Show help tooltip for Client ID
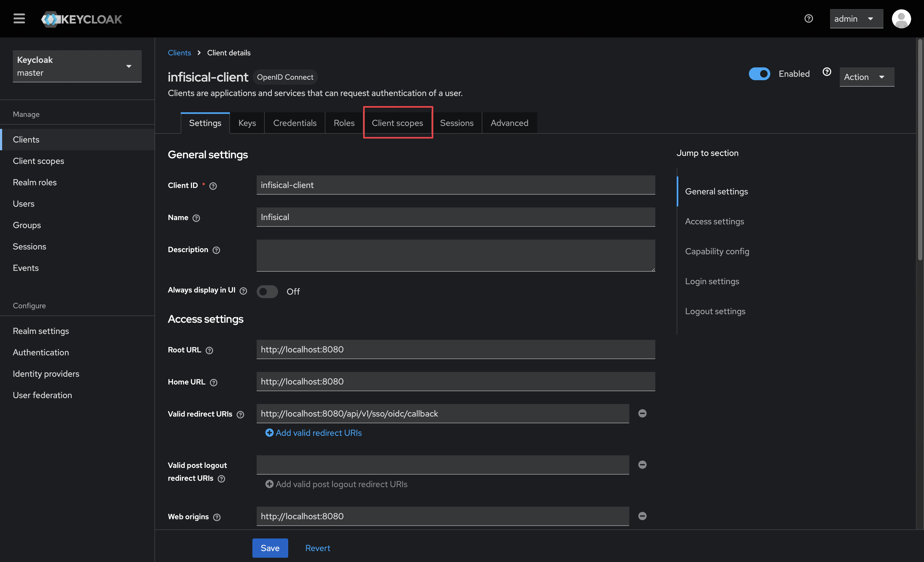Screen dimensions: 924x562 coord(213,186)
